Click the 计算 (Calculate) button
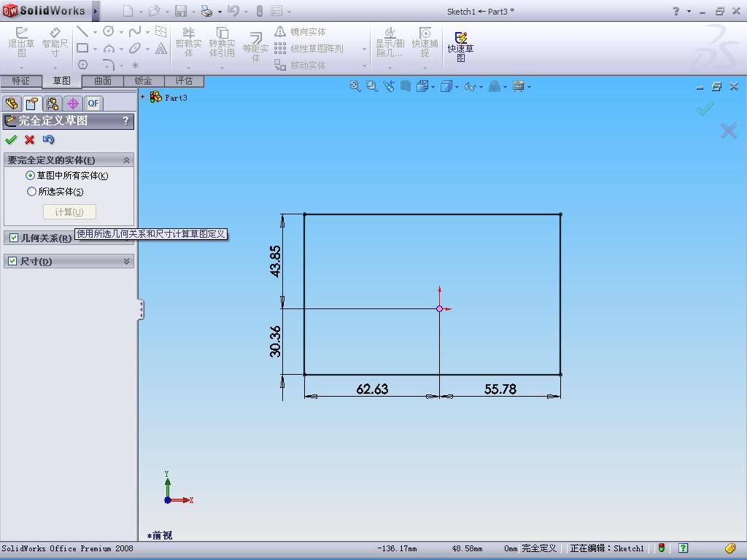This screenshot has height=560, width=747. 69,212
